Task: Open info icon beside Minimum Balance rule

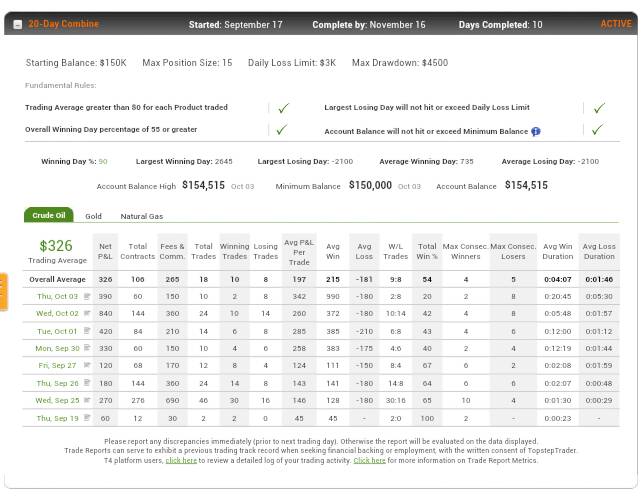Action: click(536, 132)
